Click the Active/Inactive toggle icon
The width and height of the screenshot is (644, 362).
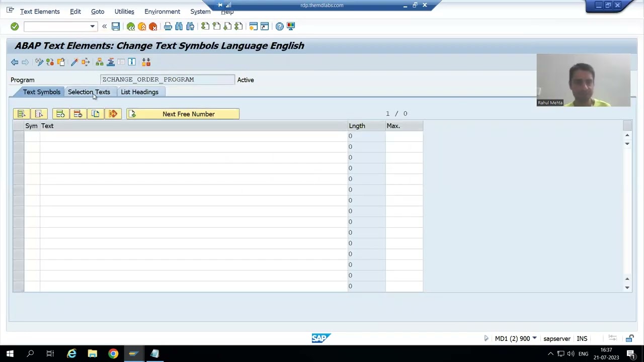(50, 62)
